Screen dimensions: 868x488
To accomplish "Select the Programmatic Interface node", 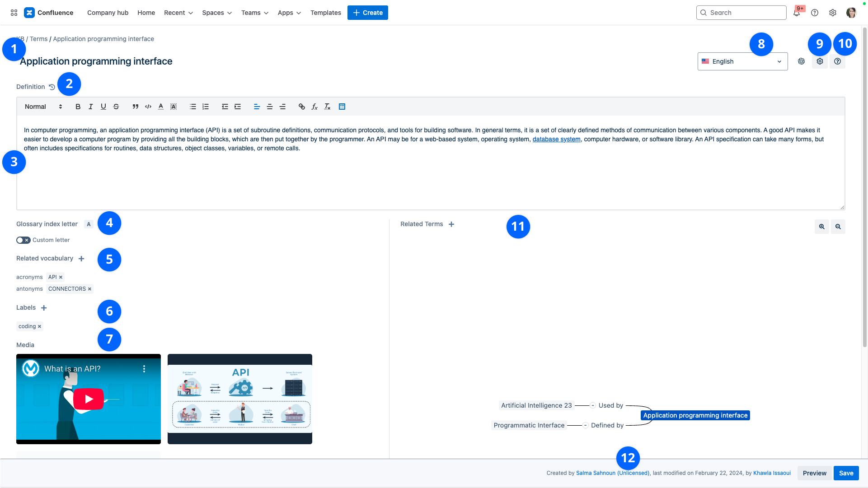I will coord(529,425).
